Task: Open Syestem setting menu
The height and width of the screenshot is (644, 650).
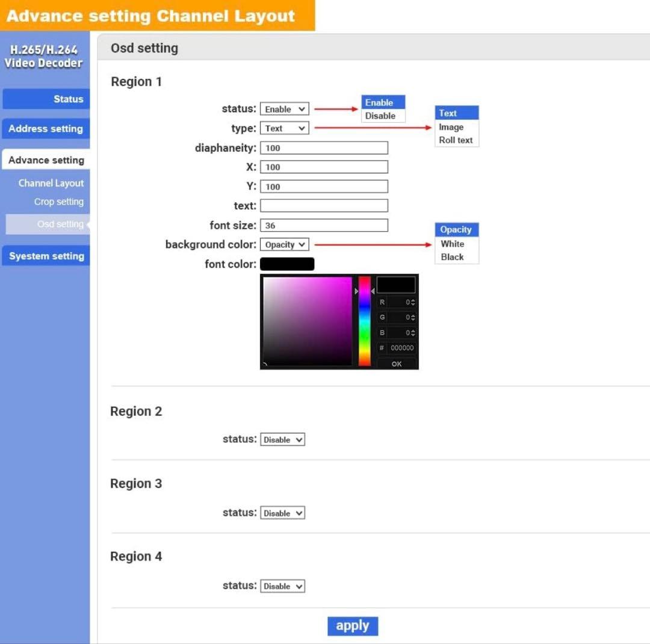Action: (46, 256)
